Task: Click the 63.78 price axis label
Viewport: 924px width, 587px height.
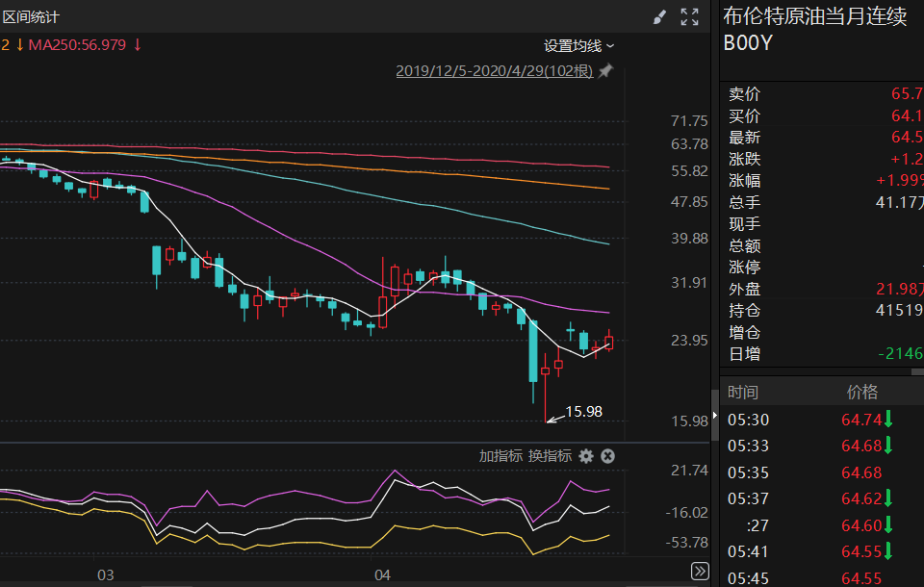Action: (x=689, y=143)
